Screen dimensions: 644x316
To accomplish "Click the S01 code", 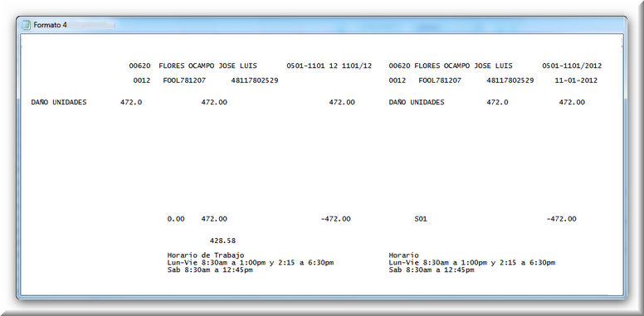I will (421, 219).
